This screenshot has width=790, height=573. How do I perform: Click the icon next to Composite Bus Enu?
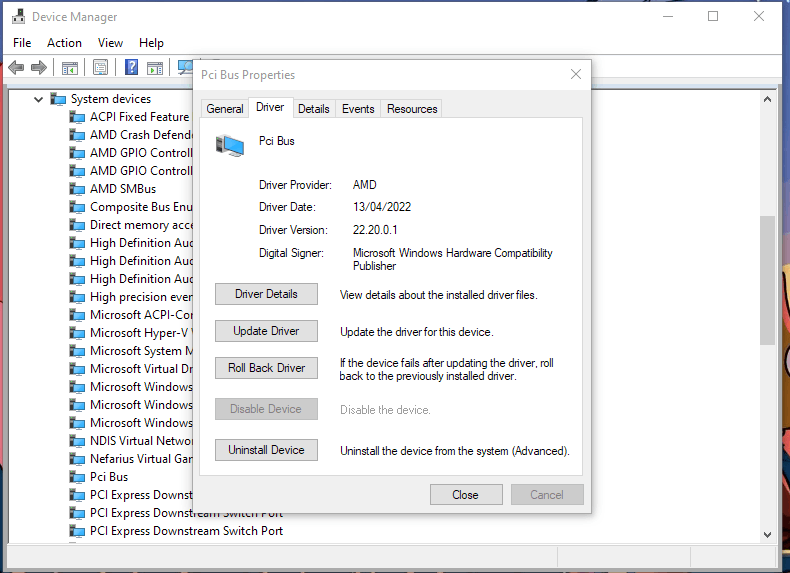click(77, 207)
